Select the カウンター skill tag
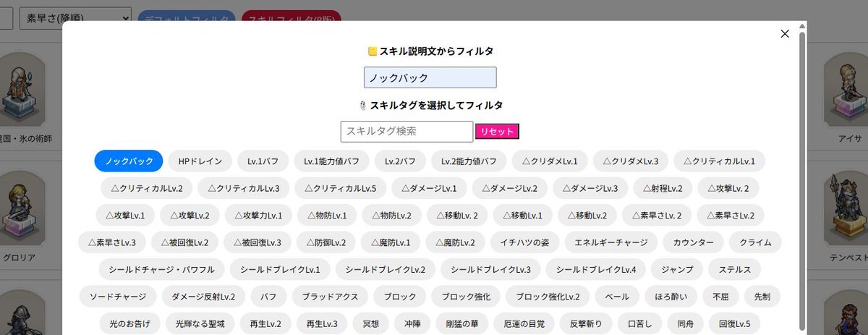Screen dimensions: 868x335 693,242
